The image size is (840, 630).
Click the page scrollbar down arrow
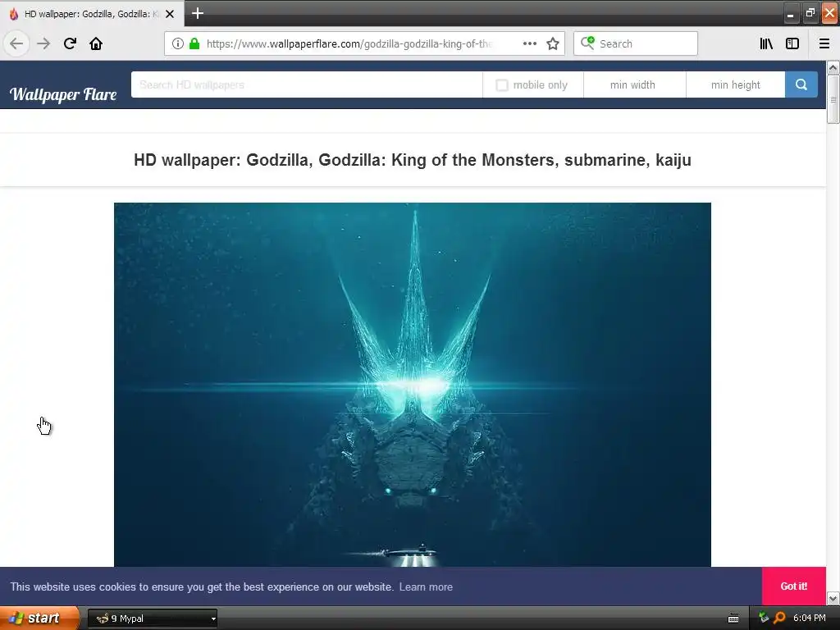(833, 598)
